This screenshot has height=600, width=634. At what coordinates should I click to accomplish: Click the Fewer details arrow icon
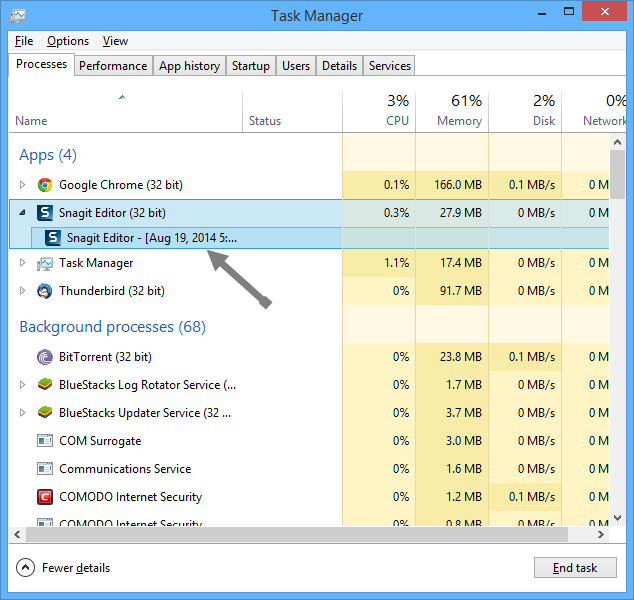(25, 568)
